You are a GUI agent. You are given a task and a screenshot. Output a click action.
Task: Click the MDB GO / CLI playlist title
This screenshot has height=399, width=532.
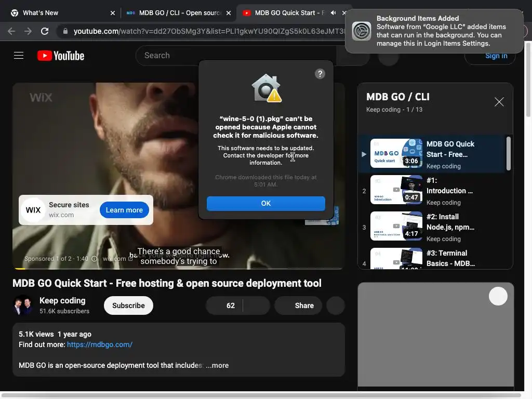397,97
